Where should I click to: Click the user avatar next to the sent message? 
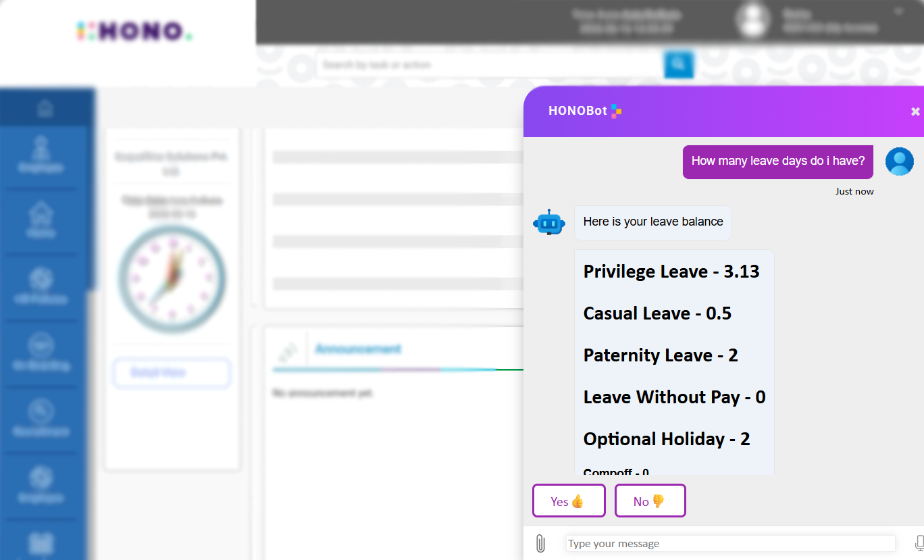pyautogui.click(x=899, y=161)
